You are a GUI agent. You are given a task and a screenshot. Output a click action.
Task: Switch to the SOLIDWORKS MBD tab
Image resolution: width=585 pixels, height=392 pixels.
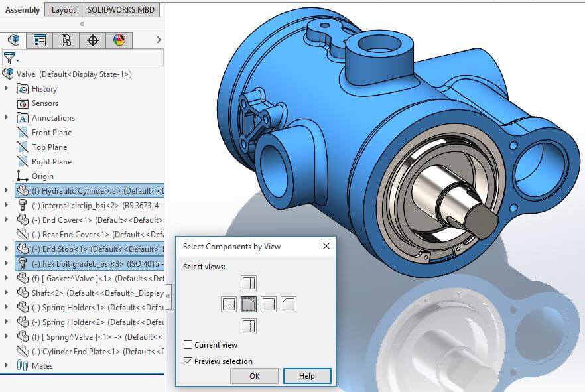coord(121,9)
